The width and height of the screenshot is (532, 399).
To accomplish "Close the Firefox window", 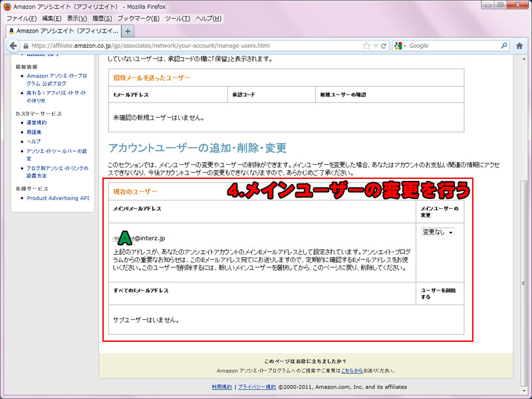I will point(518,5).
